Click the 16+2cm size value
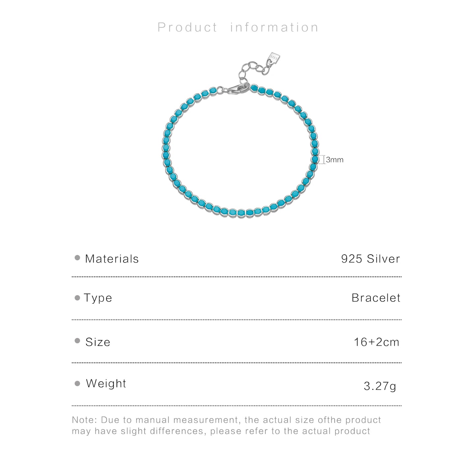This screenshot has width=476, height=476. tap(377, 342)
